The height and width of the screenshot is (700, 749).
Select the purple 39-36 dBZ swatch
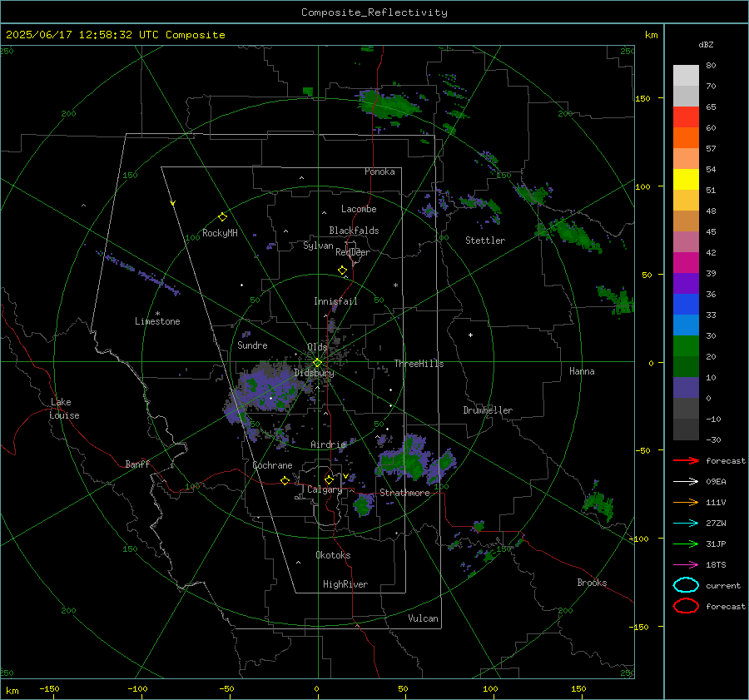coord(686,284)
